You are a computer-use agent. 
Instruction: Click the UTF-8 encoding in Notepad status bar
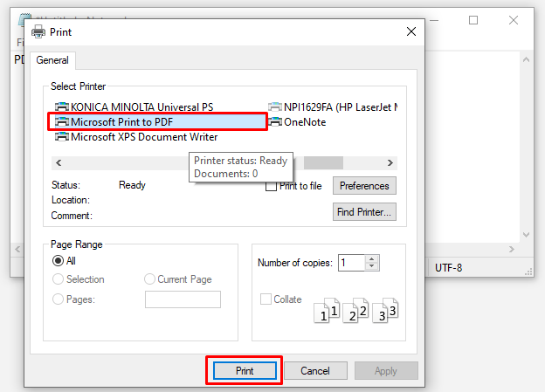448,268
